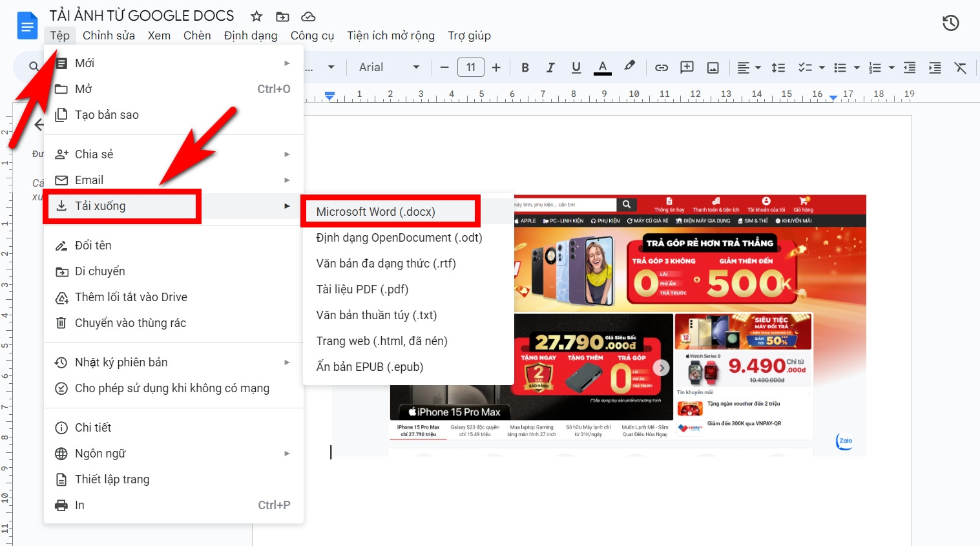Open the Chèn menu
Screen dimensions: 980x546
[197, 36]
